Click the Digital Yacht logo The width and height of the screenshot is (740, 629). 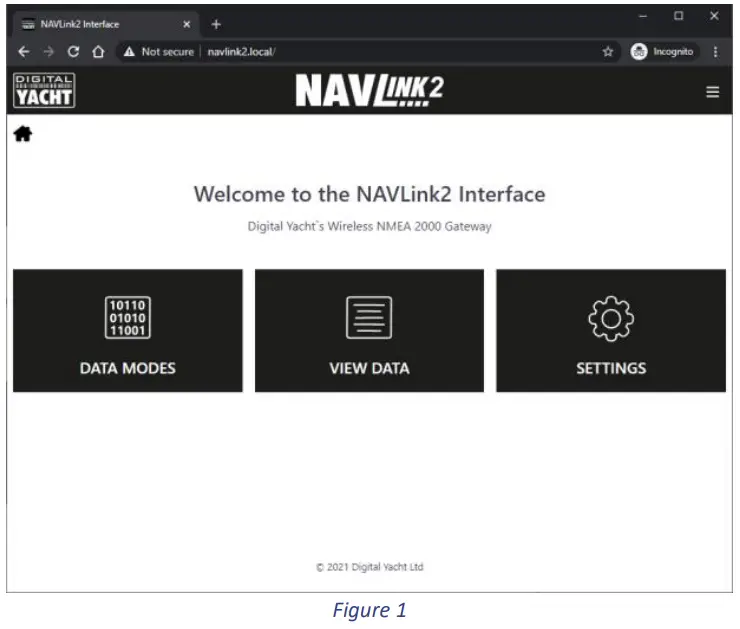coord(44,90)
